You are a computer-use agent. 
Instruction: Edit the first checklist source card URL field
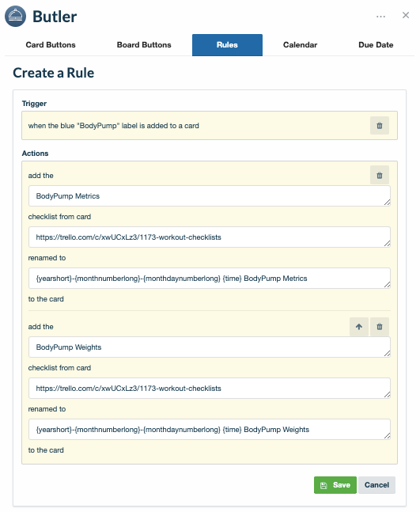click(210, 237)
